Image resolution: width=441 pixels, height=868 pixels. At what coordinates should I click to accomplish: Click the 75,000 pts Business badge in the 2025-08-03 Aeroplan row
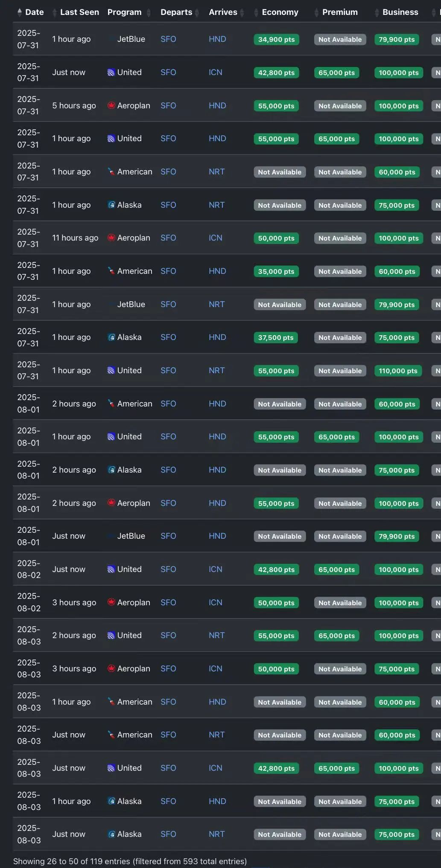pos(397,669)
